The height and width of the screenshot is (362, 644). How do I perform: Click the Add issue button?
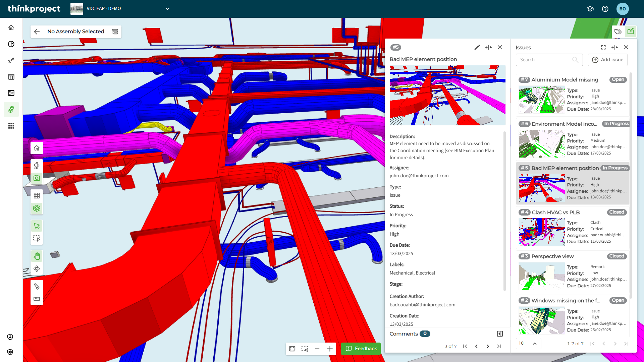pyautogui.click(x=607, y=60)
